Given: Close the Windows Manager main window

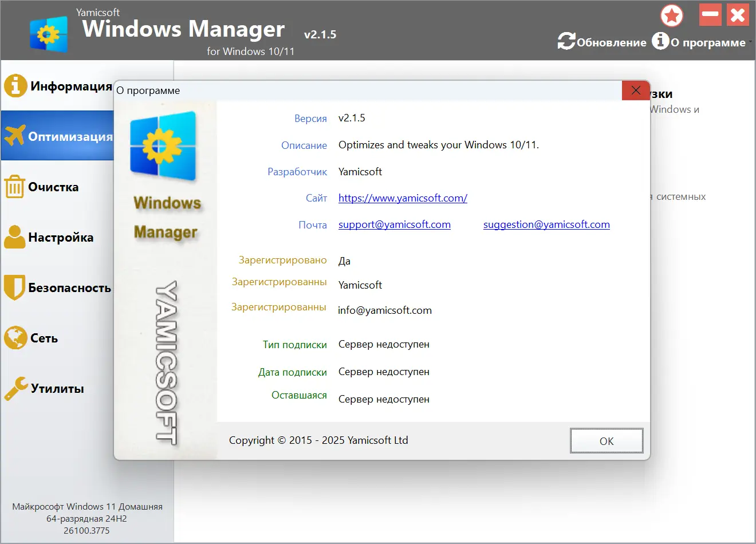Looking at the screenshot, I should [x=738, y=15].
